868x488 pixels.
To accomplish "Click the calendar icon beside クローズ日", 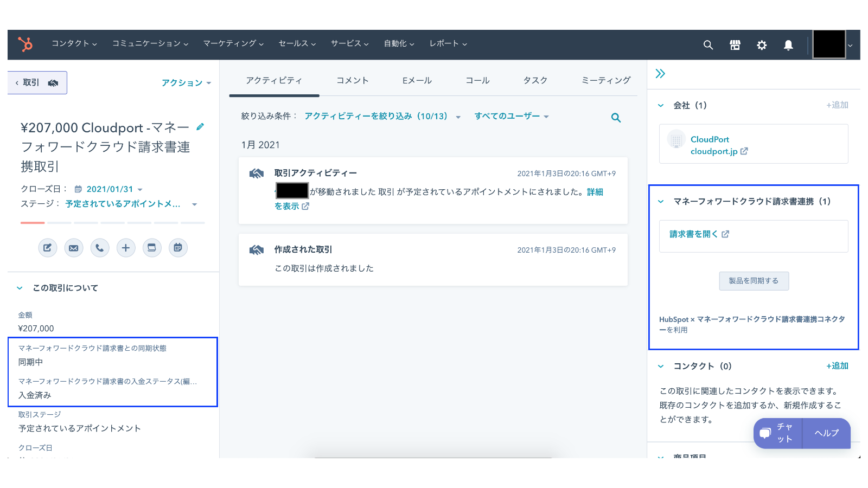I will tap(78, 189).
